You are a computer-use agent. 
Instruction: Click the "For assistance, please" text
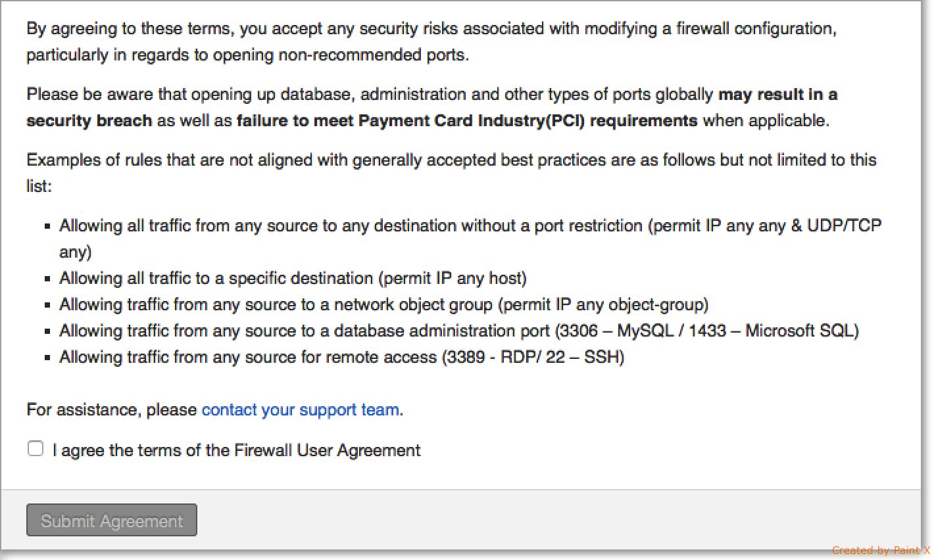point(112,410)
